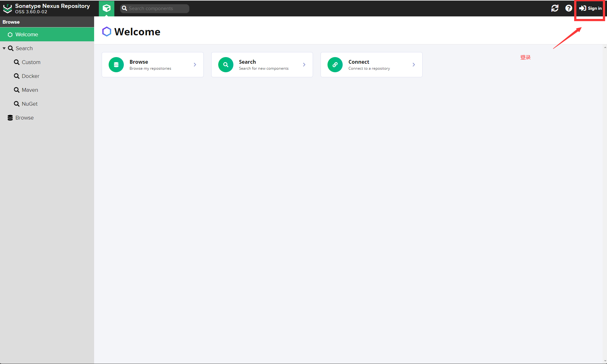Open the Browse cube icon in the header
Screen dimensions: 607x364
[x=106, y=9]
